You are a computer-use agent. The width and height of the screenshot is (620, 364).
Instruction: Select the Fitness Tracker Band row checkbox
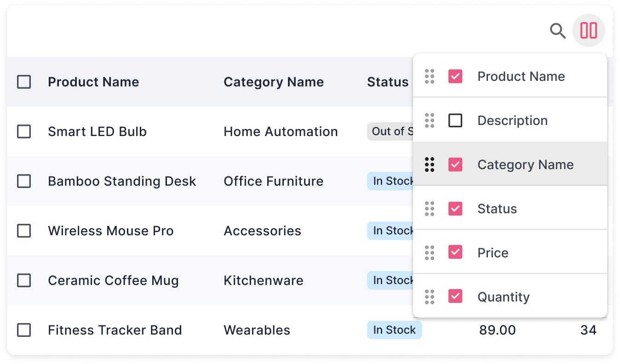tap(24, 330)
